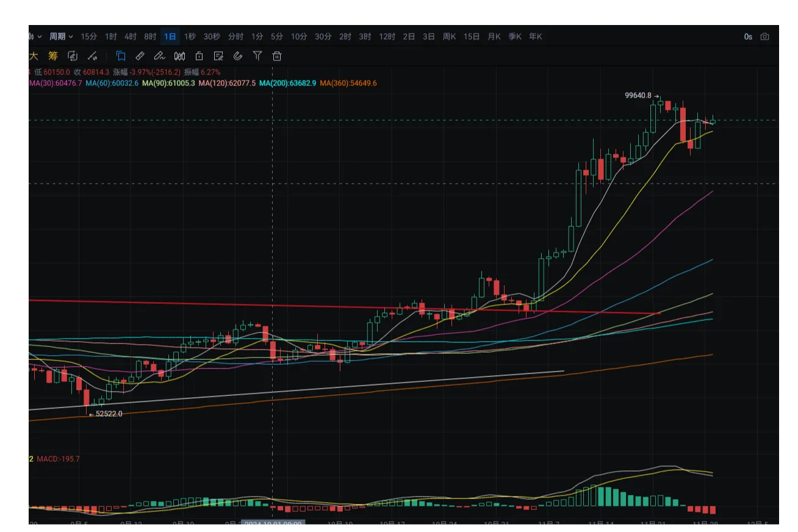This screenshot has width=798, height=532.
Task: Click the MA(90):61005.3 indicator label
Action: click(x=168, y=83)
